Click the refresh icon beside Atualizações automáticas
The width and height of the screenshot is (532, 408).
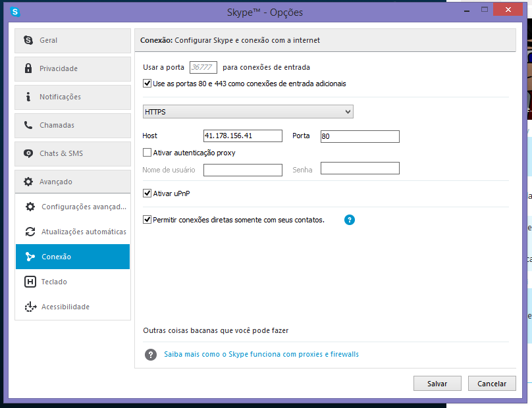(x=30, y=232)
